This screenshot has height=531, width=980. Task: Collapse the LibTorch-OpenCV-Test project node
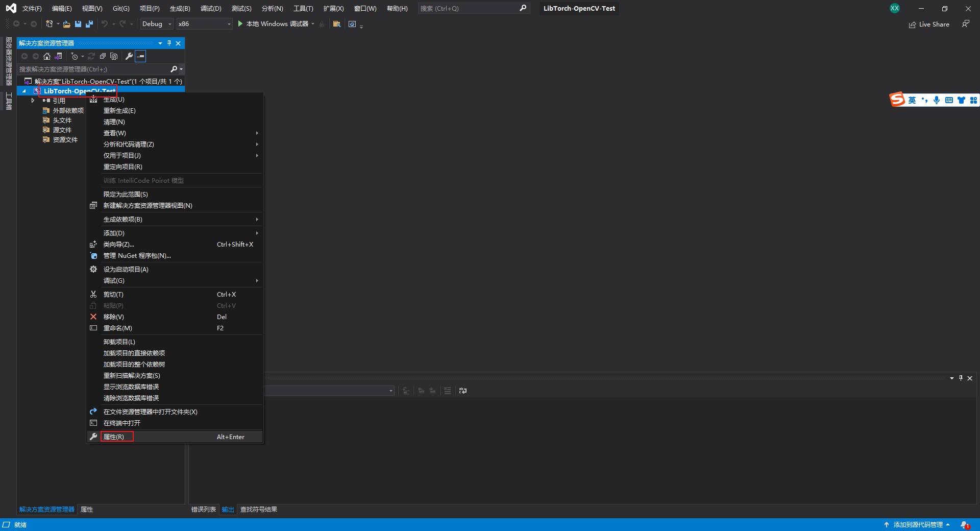pos(24,91)
